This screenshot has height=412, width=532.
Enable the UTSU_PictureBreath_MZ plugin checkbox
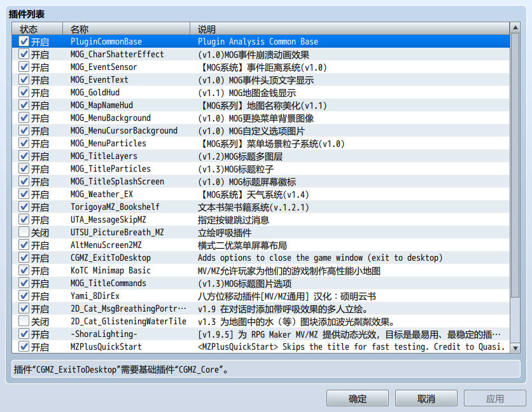(x=24, y=232)
